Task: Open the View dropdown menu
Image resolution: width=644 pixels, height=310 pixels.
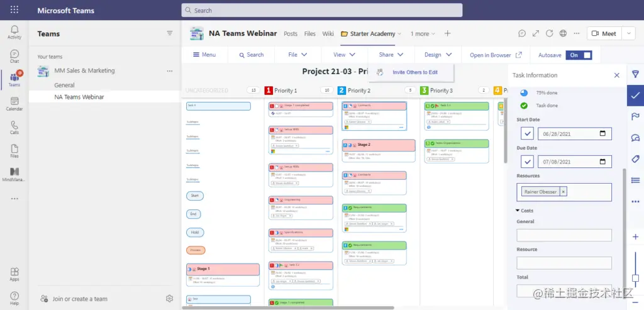Action: [x=344, y=55]
